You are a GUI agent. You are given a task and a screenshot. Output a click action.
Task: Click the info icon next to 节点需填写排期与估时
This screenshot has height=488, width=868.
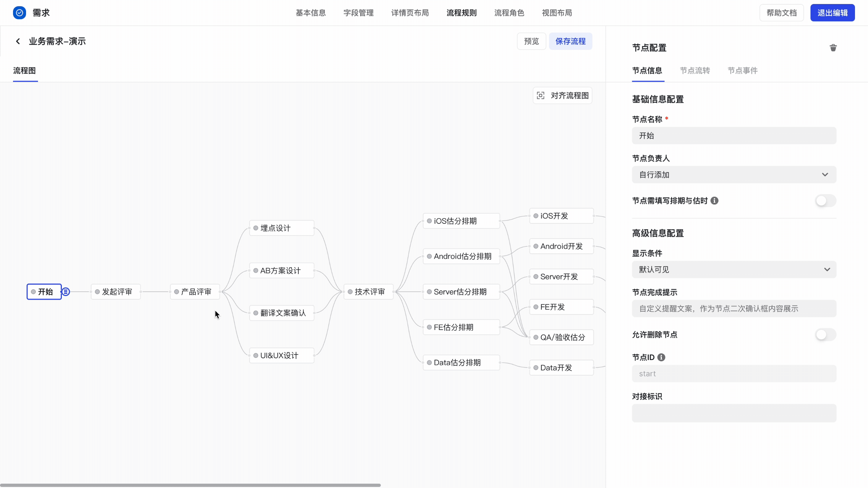click(x=714, y=201)
